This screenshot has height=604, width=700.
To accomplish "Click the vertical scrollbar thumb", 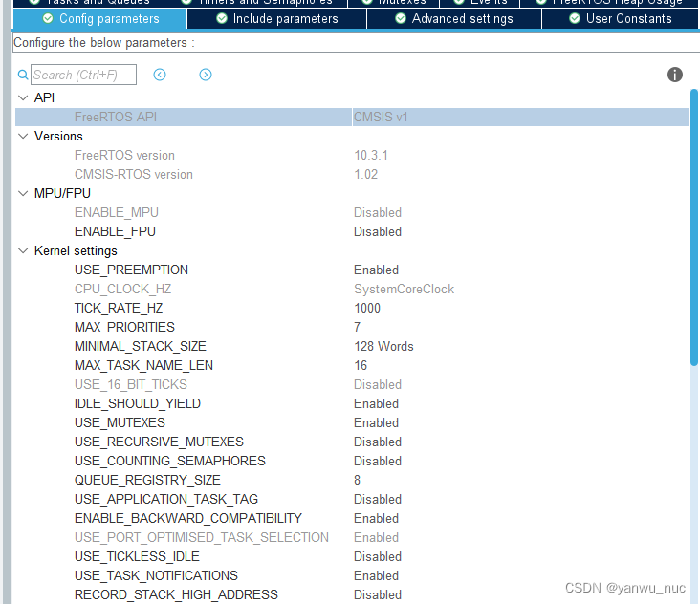I will (x=693, y=227).
